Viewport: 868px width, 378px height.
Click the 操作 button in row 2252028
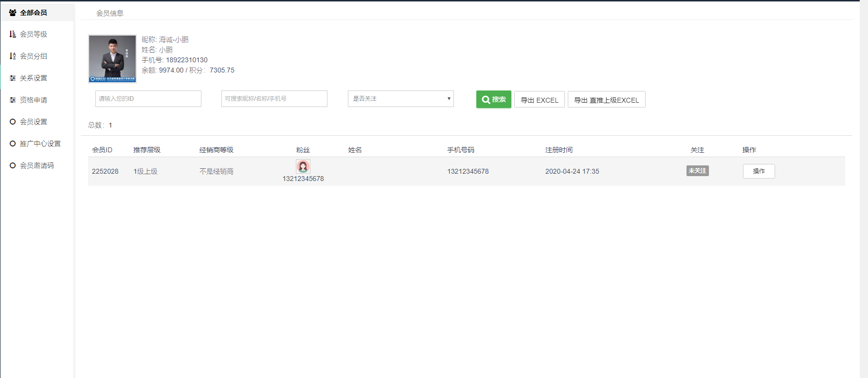coord(759,171)
